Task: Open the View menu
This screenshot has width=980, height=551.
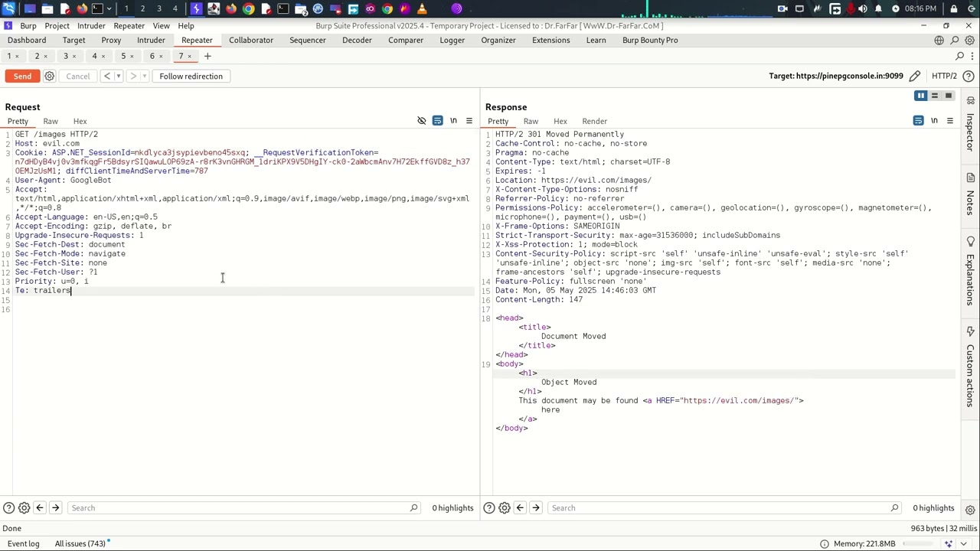Action: (x=161, y=25)
